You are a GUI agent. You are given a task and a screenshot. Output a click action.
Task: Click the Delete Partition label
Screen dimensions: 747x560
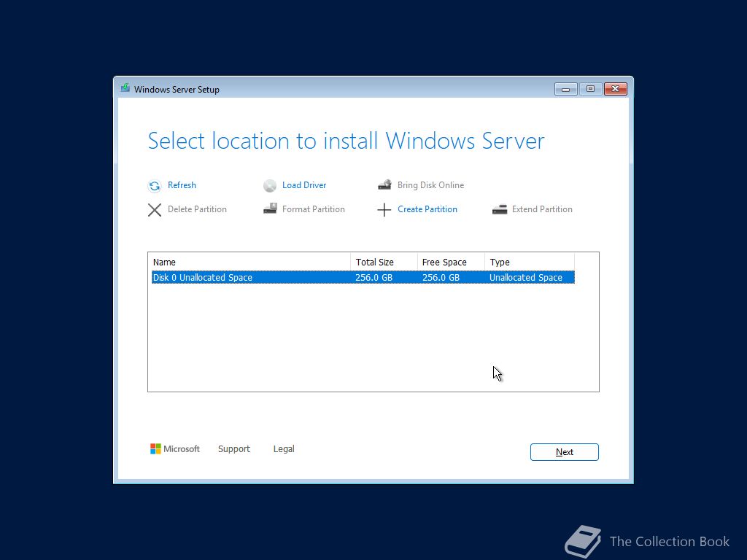(197, 209)
